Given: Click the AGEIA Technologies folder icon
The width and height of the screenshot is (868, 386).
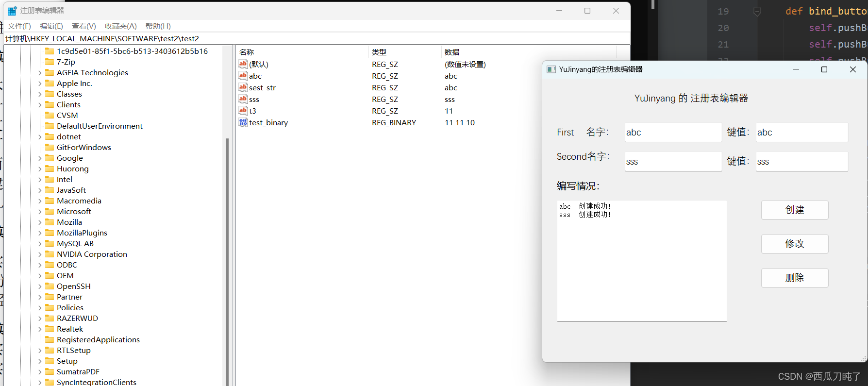Looking at the screenshot, I should pyautogui.click(x=50, y=72).
